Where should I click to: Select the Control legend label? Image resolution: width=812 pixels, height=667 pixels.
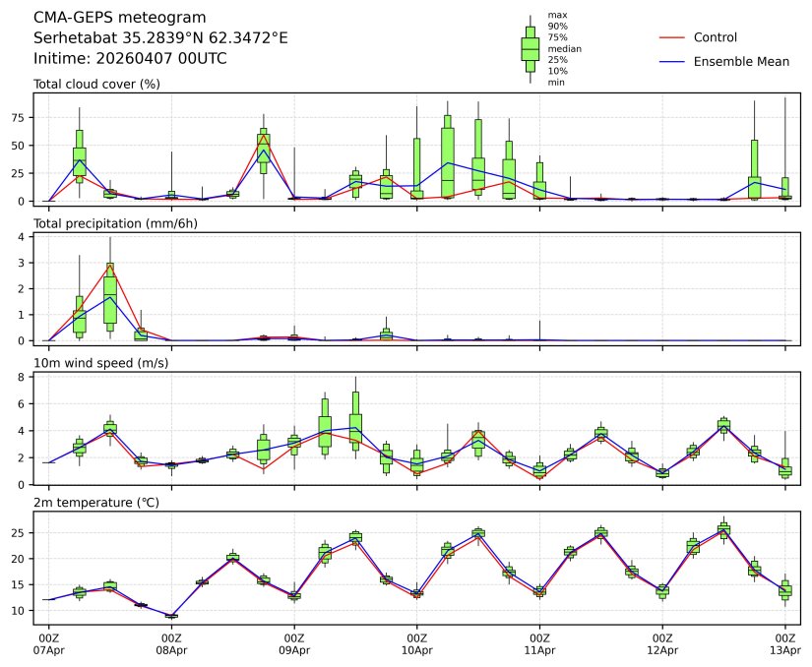(x=716, y=37)
